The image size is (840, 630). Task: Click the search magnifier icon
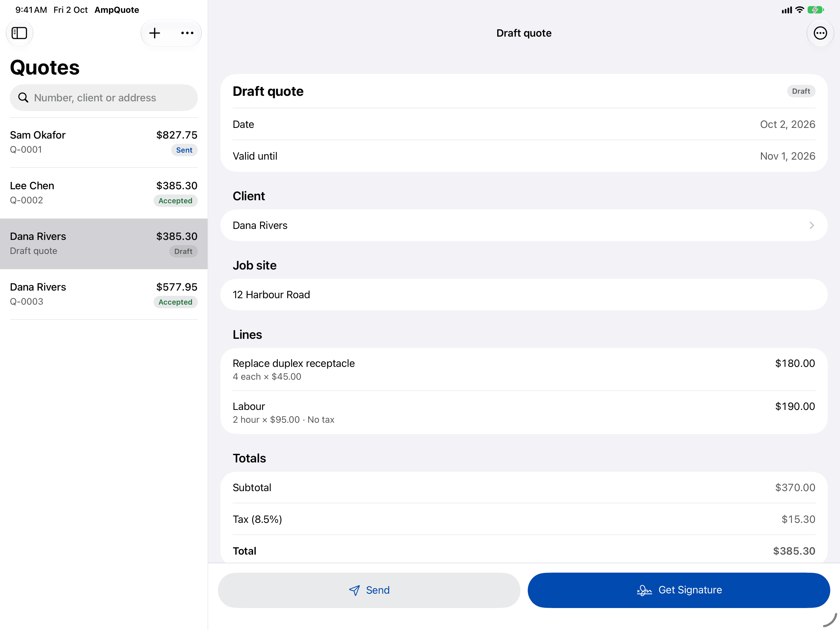tap(23, 98)
